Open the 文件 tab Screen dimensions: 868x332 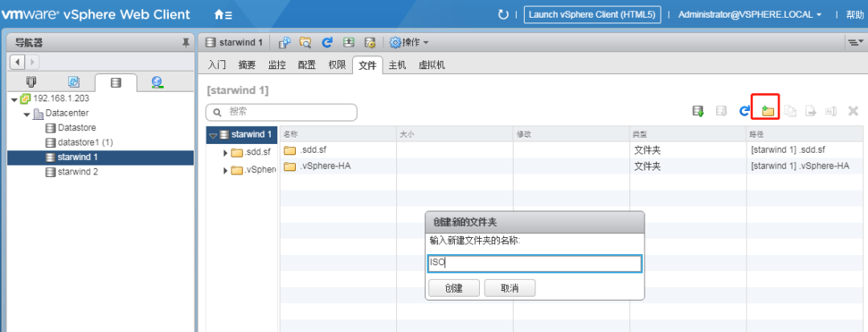coord(367,65)
